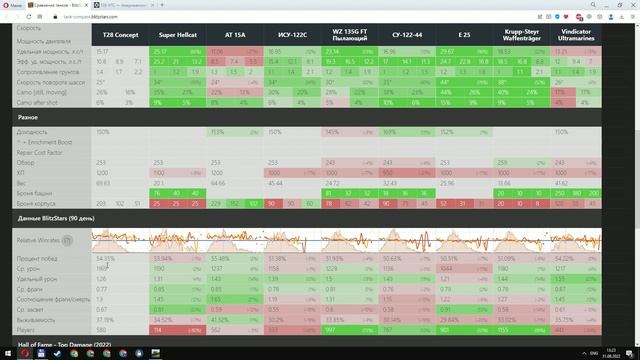Select the Super Hellcat column header

178,35
